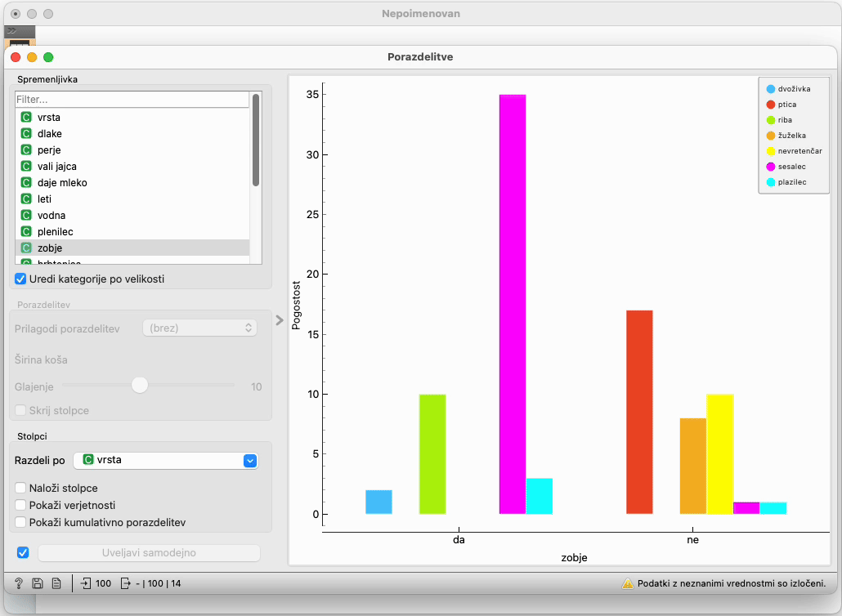Image resolution: width=842 pixels, height=616 pixels.
Task: Click the variable list scrollbar
Action: [256, 139]
